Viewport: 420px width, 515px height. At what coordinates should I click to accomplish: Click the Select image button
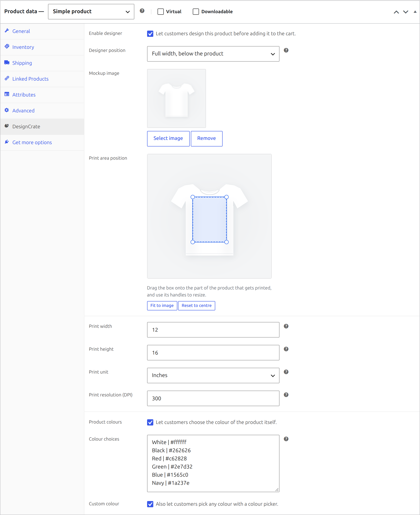click(168, 139)
